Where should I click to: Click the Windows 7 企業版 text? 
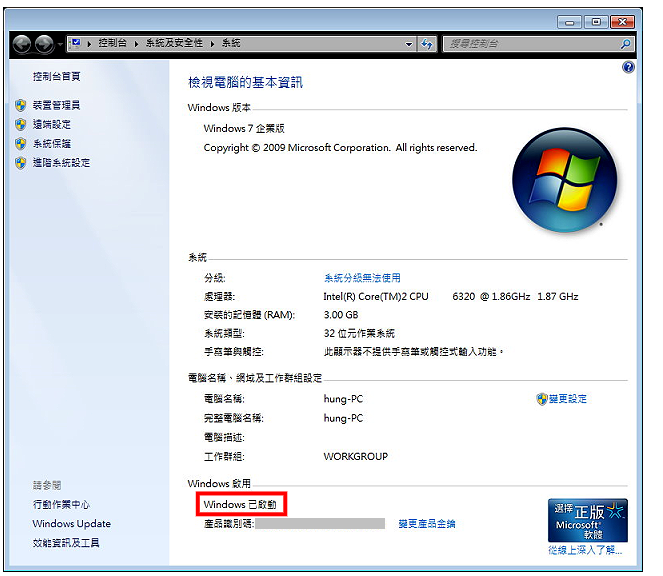[x=244, y=128]
